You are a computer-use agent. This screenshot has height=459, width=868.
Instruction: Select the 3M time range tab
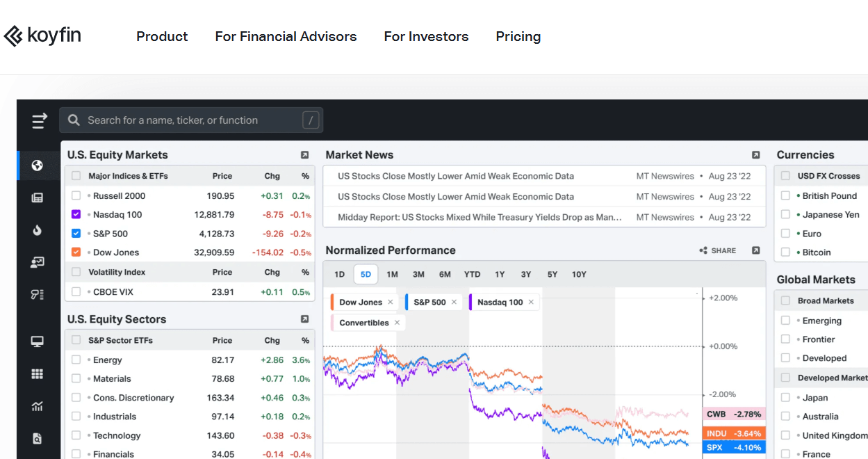coord(418,274)
